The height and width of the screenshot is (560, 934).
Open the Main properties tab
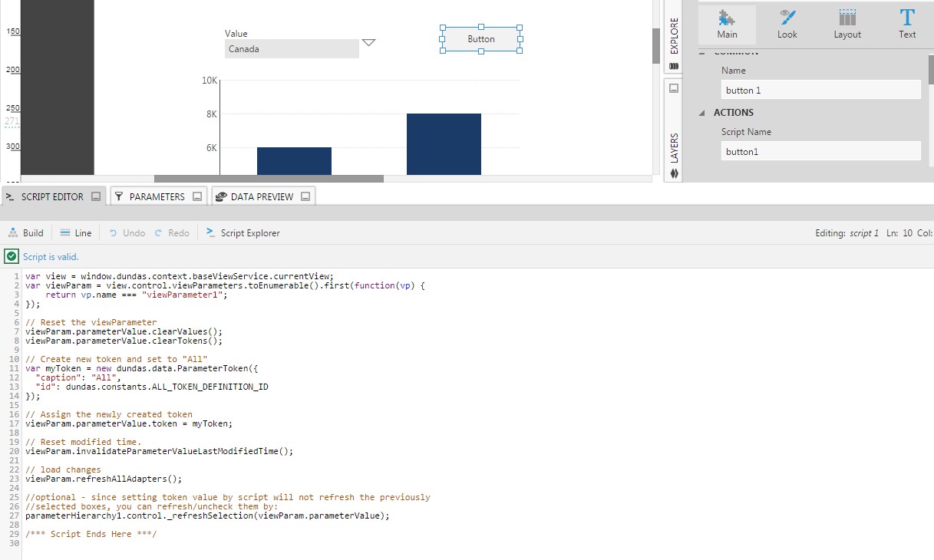click(727, 25)
